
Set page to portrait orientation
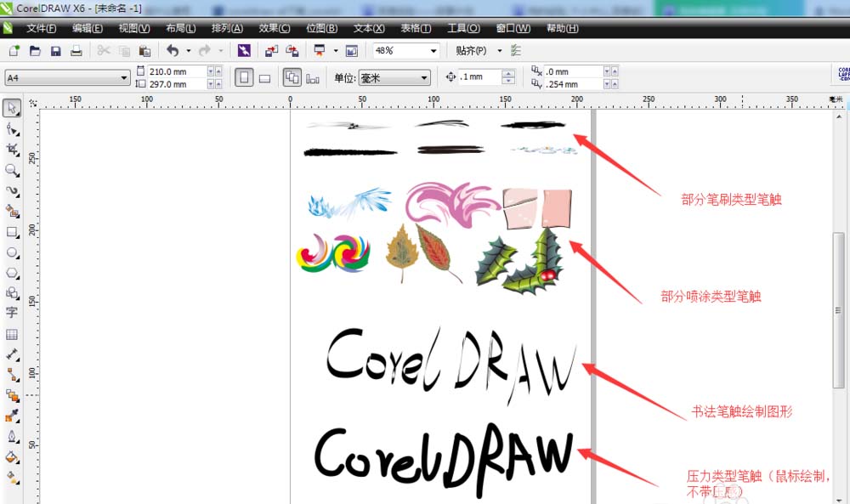244,77
